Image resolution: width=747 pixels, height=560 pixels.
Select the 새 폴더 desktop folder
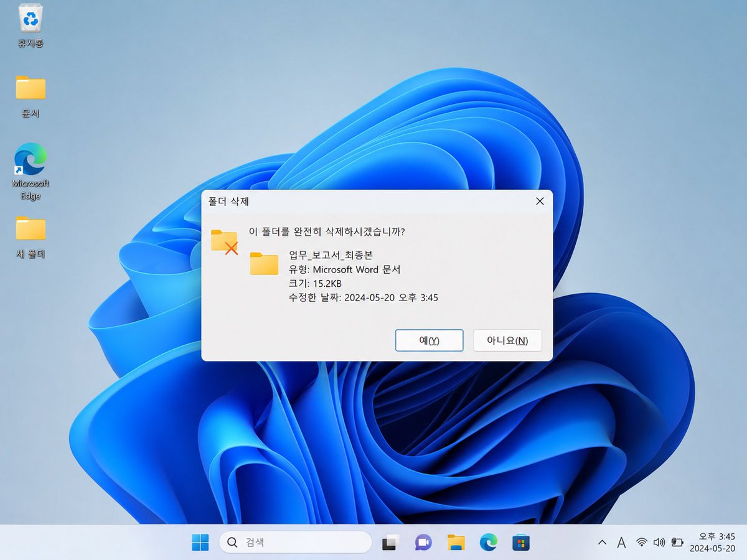point(31,237)
